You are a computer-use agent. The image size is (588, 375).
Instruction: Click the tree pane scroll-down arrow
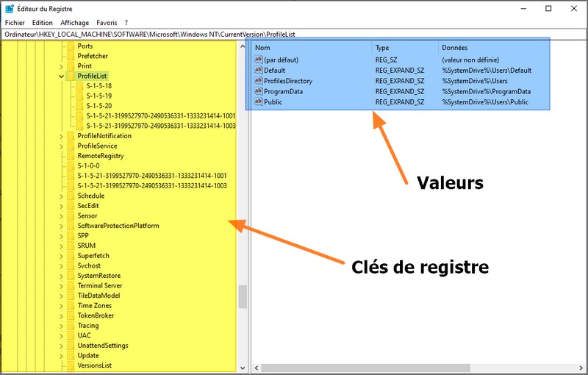pos(243,368)
